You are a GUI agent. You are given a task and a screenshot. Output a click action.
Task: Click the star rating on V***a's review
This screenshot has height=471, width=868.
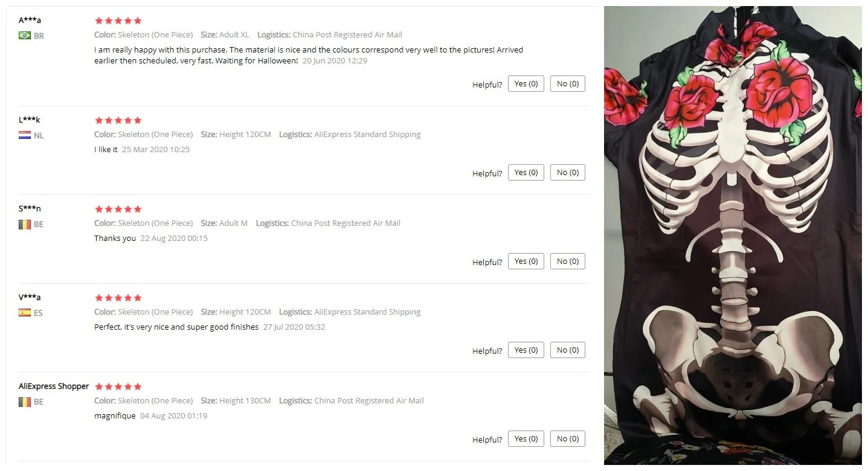[118, 298]
